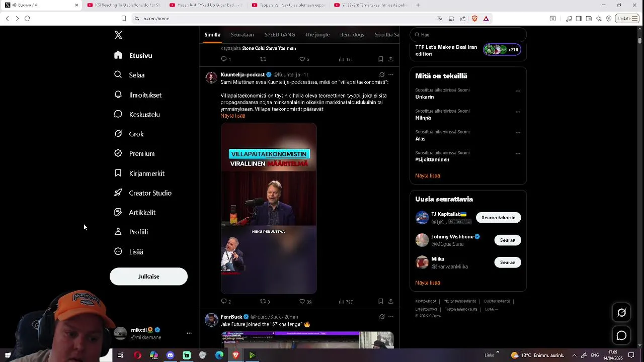
Task: Switch to KSI Reacting browser tab
Action: [123, 5]
